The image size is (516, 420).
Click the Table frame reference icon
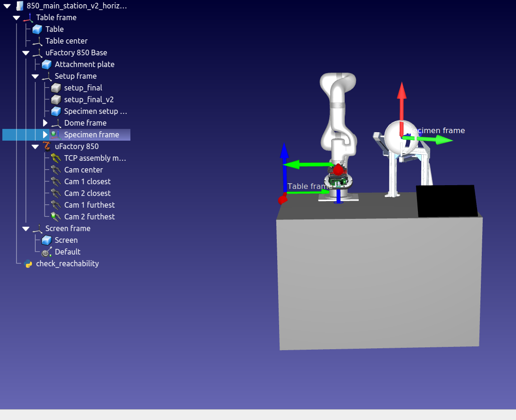point(28,17)
